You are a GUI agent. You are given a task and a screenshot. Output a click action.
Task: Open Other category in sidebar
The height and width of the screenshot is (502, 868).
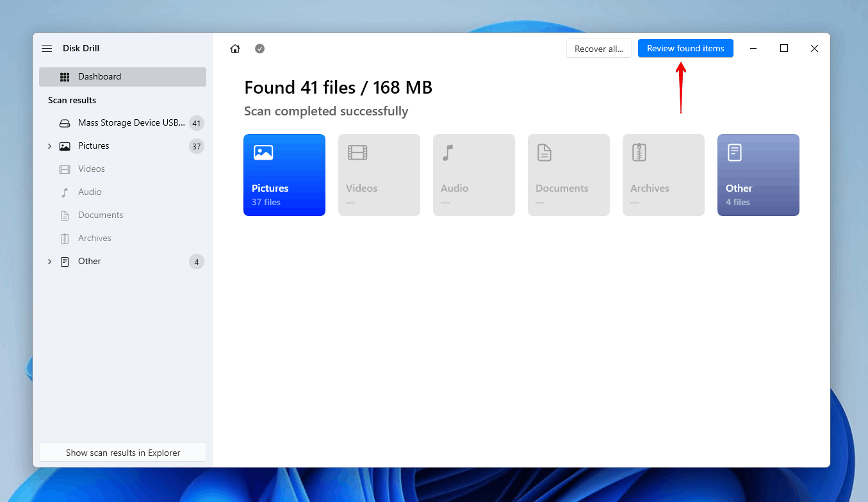coord(122,262)
